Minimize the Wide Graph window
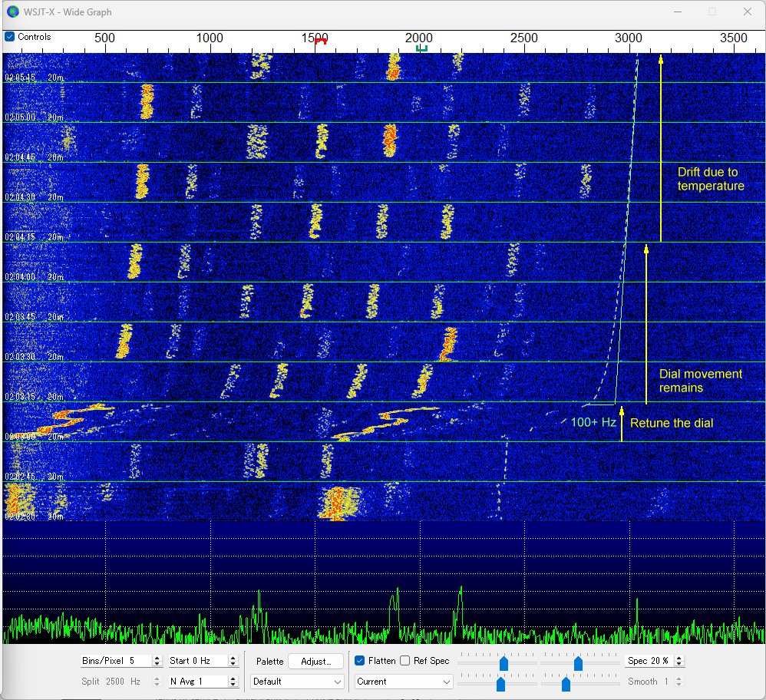 (678, 12)
